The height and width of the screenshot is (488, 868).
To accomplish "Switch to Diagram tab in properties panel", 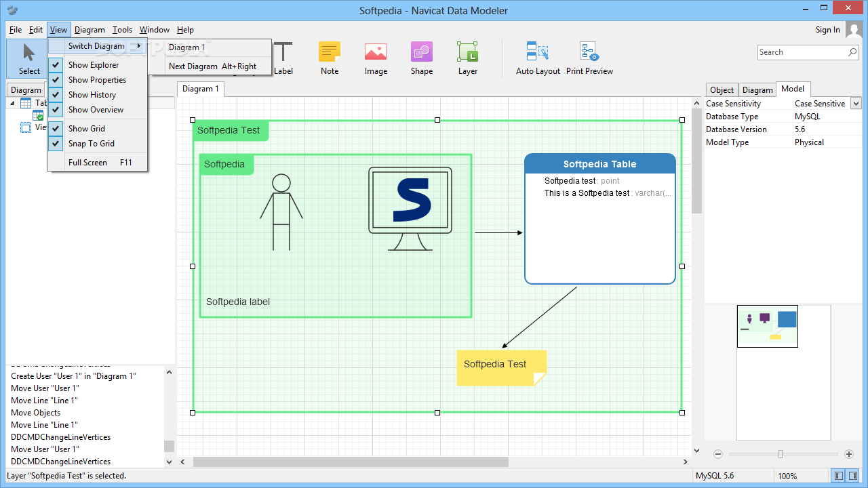I will [757, 89].
